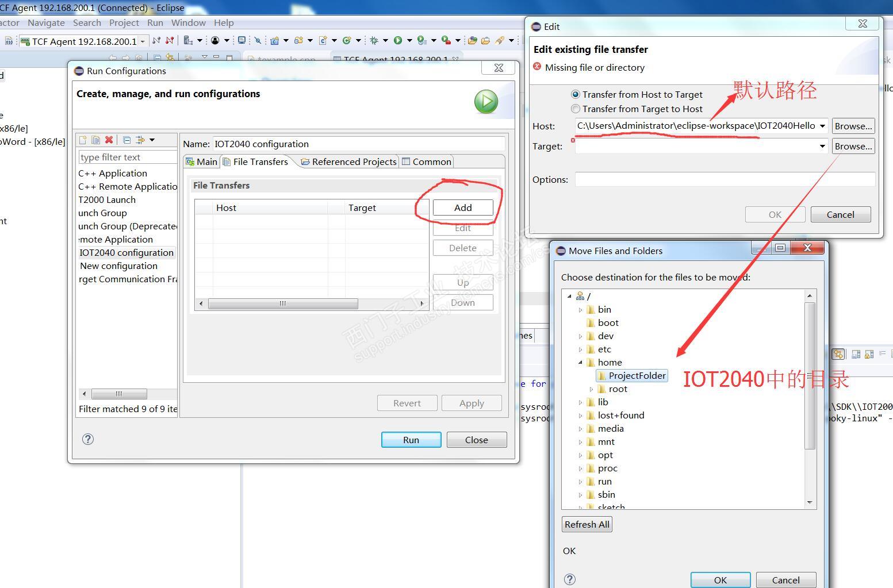
Task: Switch to the Referenced Projects tab
Action: [x=348, y=162]
